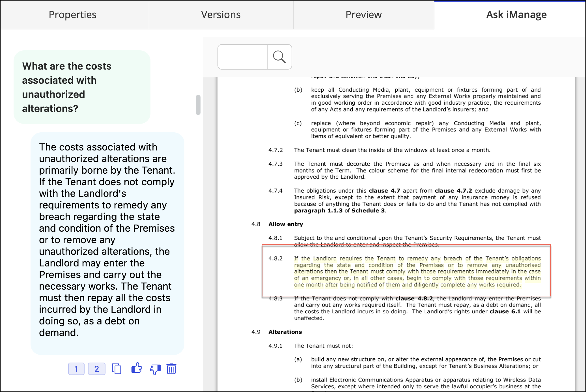586x392 pixels.
Task: Give the answer a thumbs up
Action: tap(137, 368)
